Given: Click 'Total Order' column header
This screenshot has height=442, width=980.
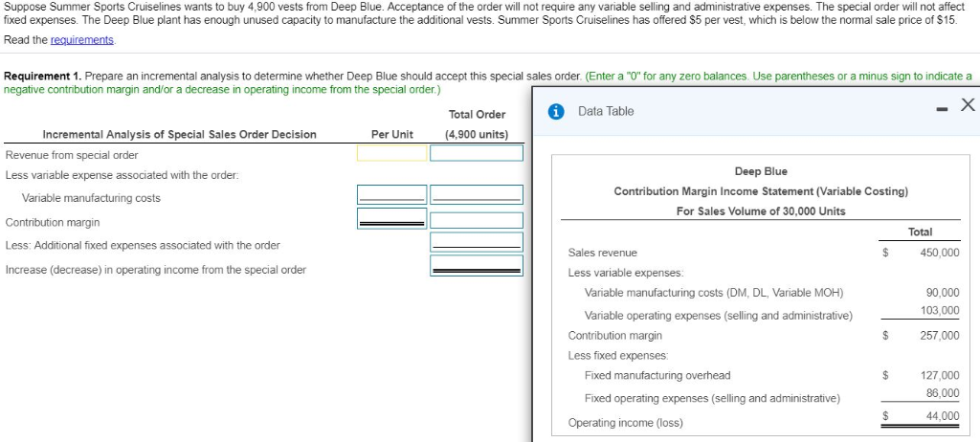Looking at the screenshot, I should (477, 115).
